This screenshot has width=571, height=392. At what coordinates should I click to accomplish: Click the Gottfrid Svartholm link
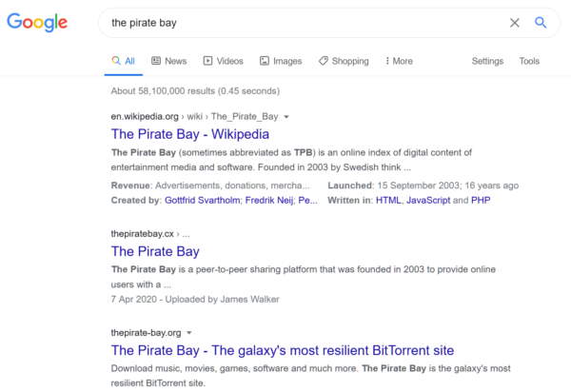[202, 200]
